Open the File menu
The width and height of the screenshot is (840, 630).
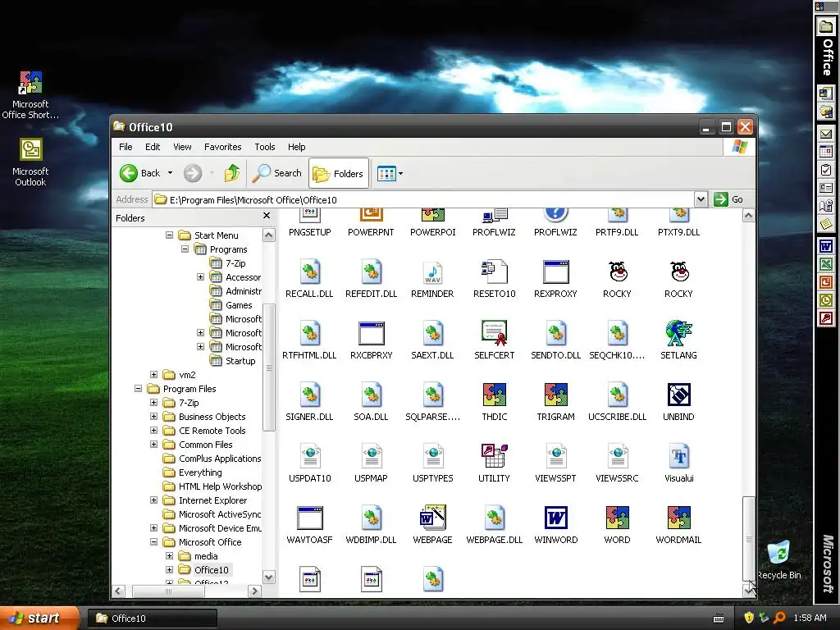(126, 147)
